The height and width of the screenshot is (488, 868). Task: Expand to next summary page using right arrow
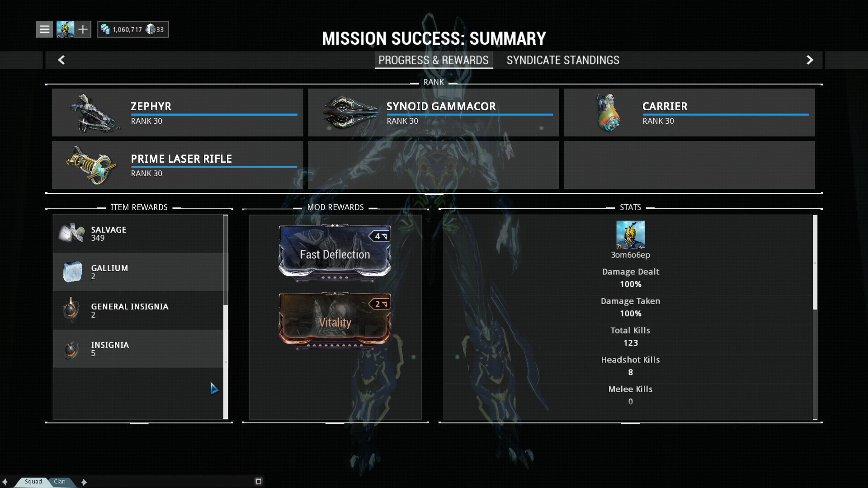pyautogui.click(x=809, y=60)
